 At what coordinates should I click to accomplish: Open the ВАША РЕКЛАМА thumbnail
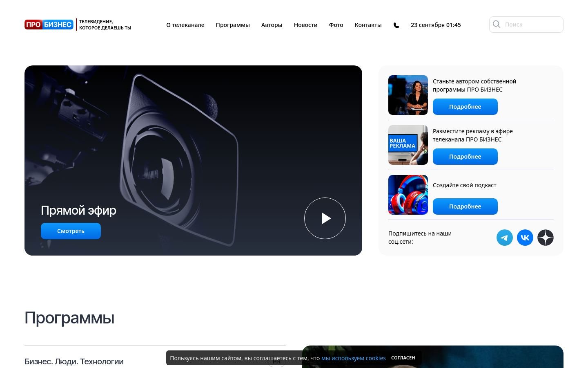(x=408, y=145)
